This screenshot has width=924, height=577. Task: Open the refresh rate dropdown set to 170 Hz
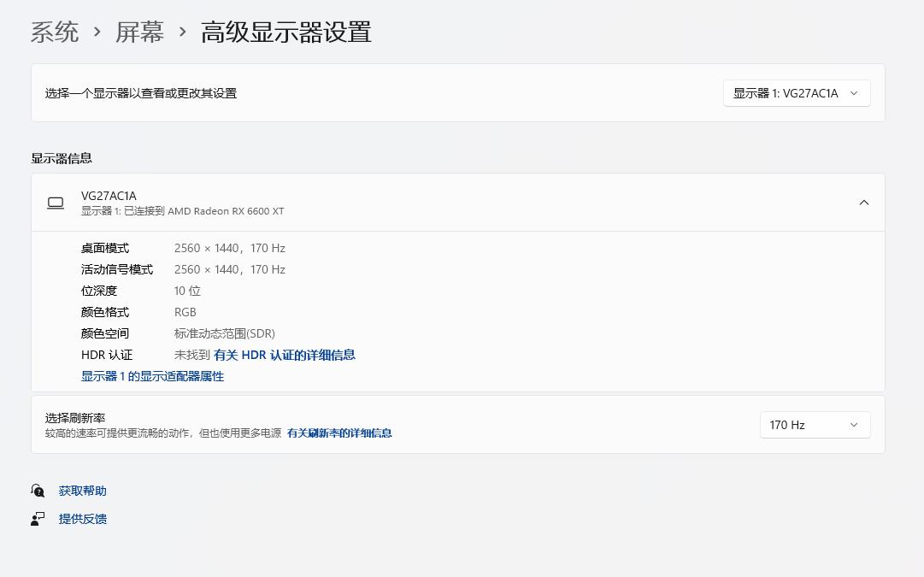point(815,425)
